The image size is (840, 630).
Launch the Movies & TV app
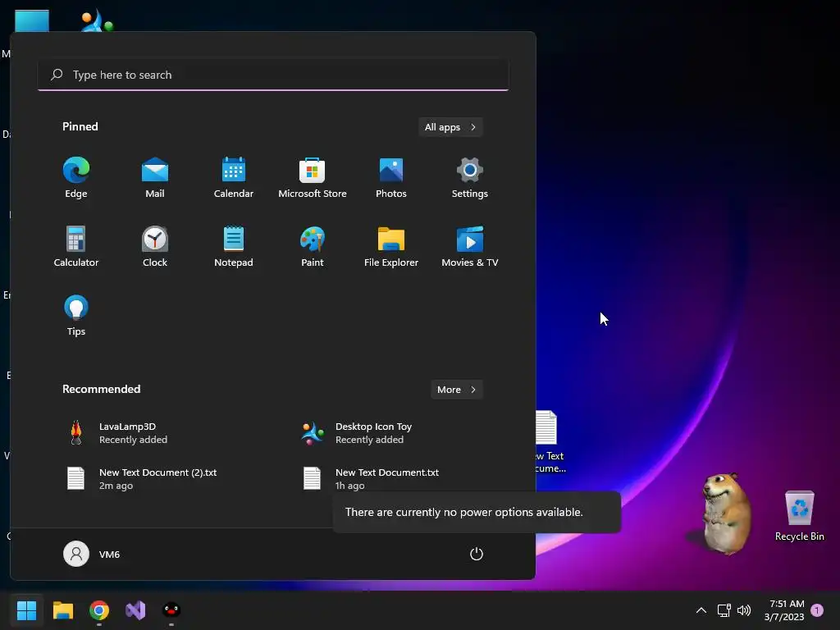point(470,246)
